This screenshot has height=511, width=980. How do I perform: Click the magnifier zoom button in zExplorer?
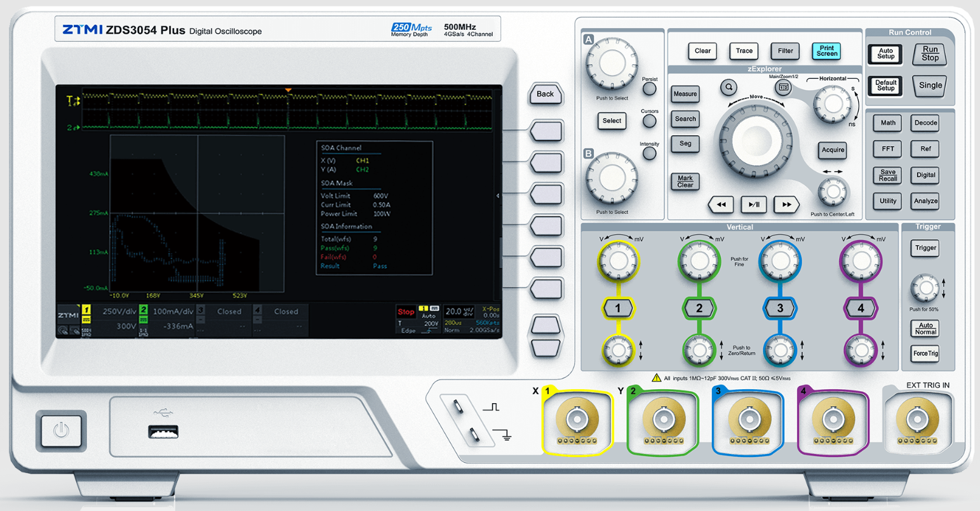pos(728,87)
